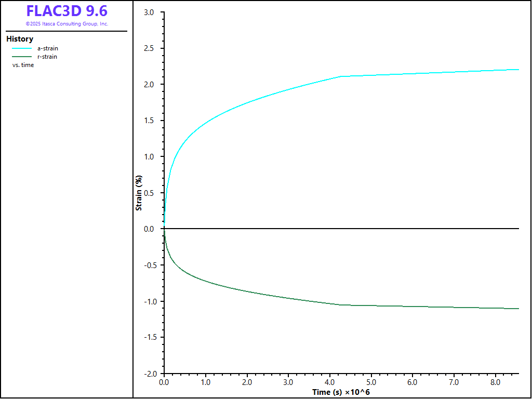Select the Strain (%) y-axis label

[139, 193]
